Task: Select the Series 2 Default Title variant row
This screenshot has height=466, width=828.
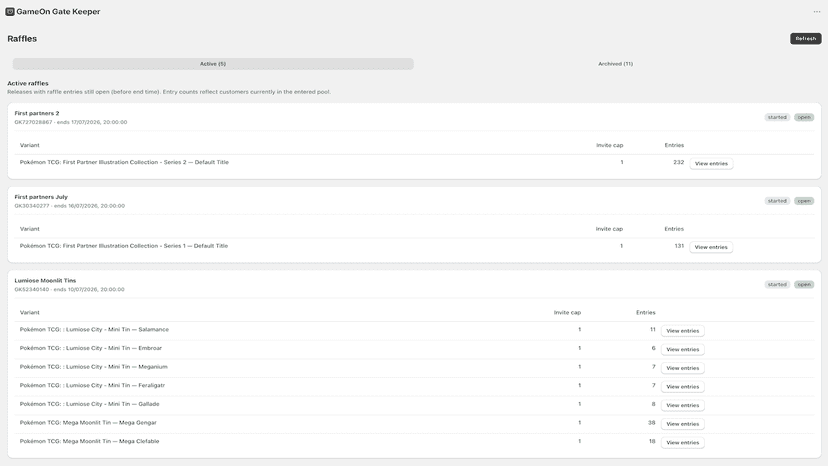Action: 415,163
